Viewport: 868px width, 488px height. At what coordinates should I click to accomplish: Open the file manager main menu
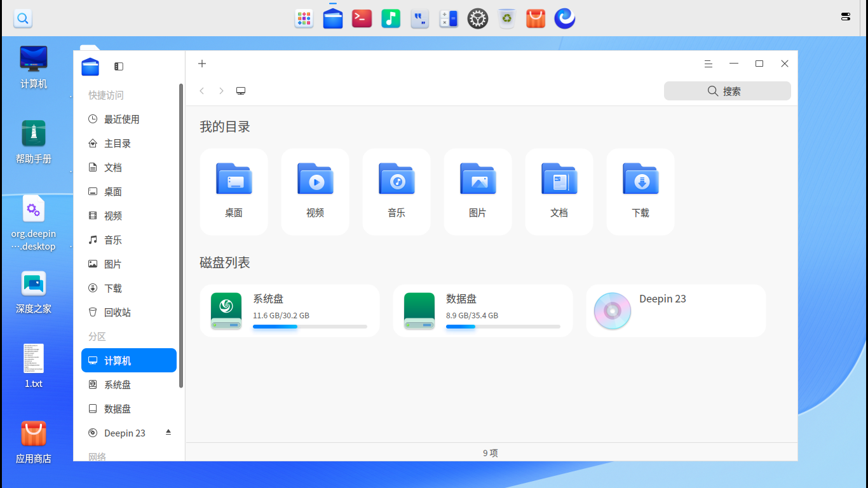[709, 64]
